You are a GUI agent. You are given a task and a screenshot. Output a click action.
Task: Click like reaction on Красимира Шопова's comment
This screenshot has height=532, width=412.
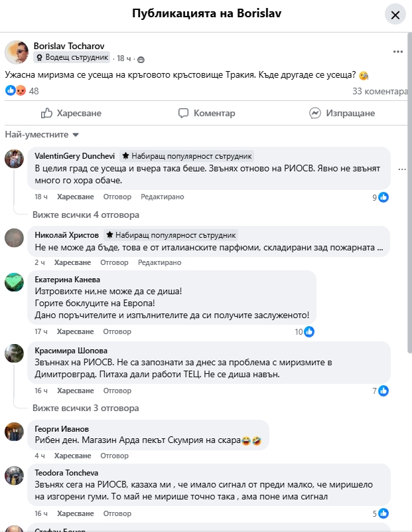point(384,391)
